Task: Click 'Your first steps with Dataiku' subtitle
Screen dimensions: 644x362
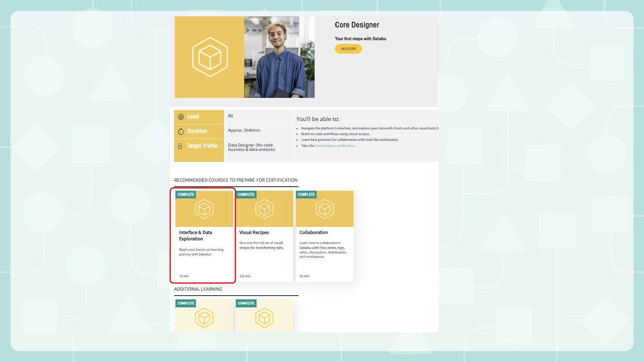Action: (361, 39)
